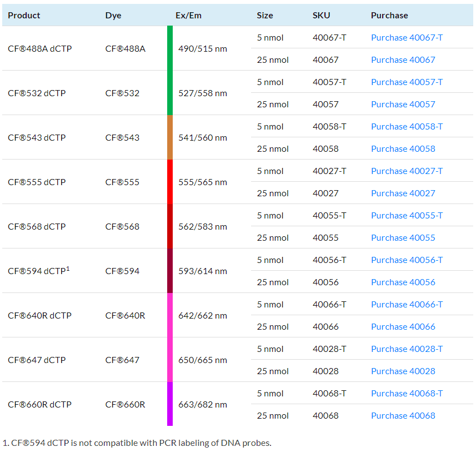Image resolution: width=476 pixels, height=452 pixels.
Task: Click the bright red CF®555 color swatch
Action: click(170, 182)
